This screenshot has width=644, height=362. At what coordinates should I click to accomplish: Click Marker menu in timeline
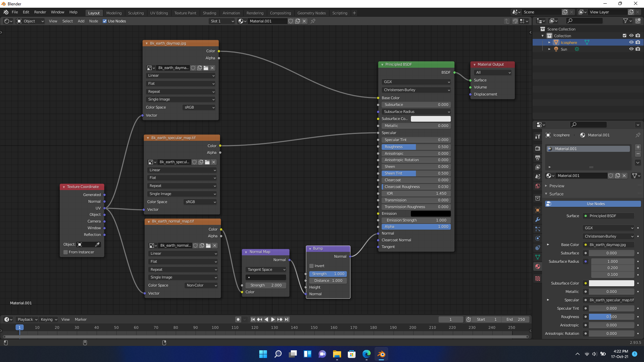[x=80, y=319]
